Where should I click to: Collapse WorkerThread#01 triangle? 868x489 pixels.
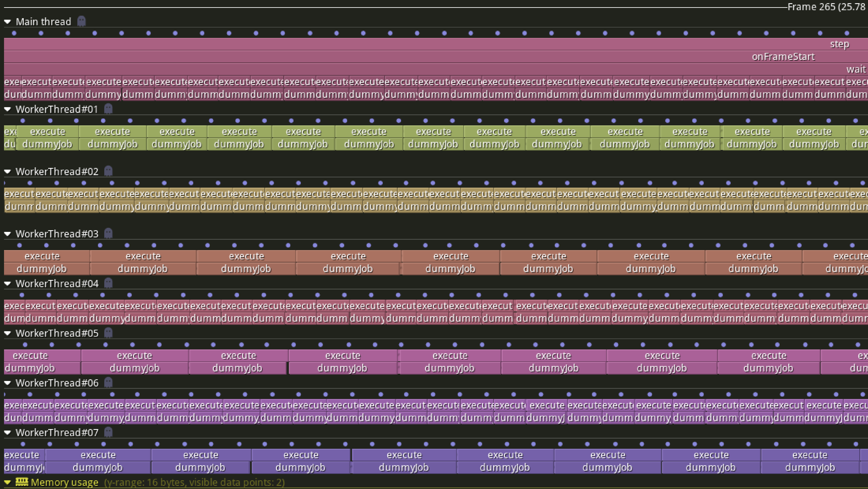7,109
